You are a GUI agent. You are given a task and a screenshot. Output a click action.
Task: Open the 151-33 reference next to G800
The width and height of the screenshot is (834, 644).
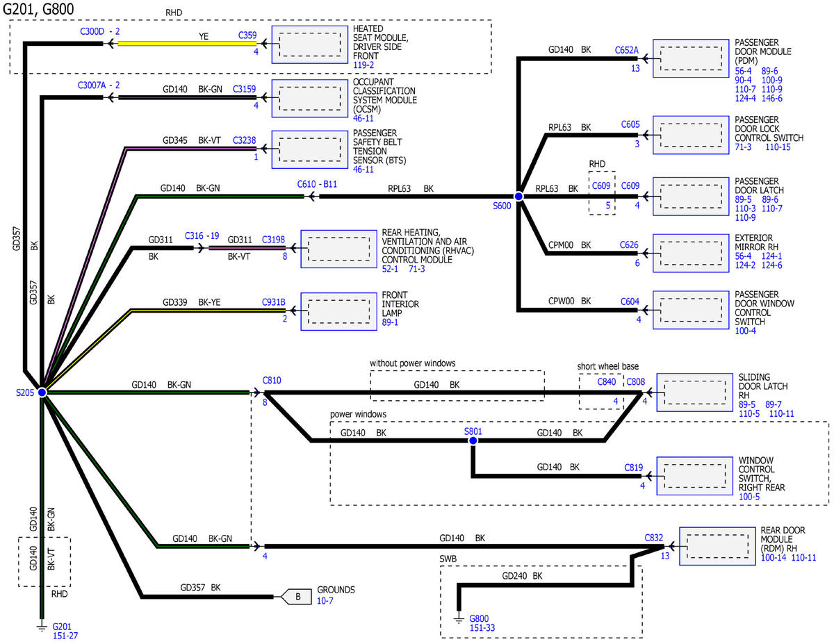[482, 628]
